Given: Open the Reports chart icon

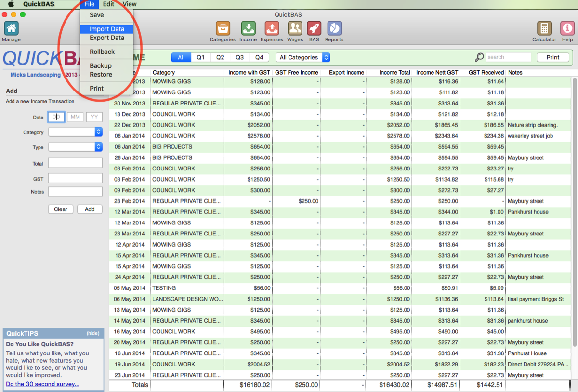Looking at the screenshot, I should pyautogui.click(x=334, y=28).
